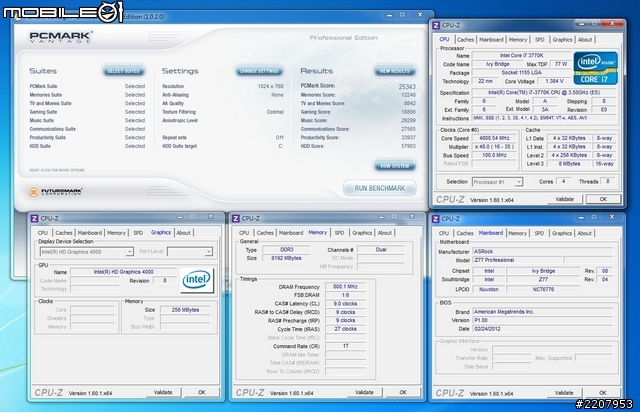Click OK in the Memory window
The width and height of the screenshot is (640, 412).
[x=403, y=392]
